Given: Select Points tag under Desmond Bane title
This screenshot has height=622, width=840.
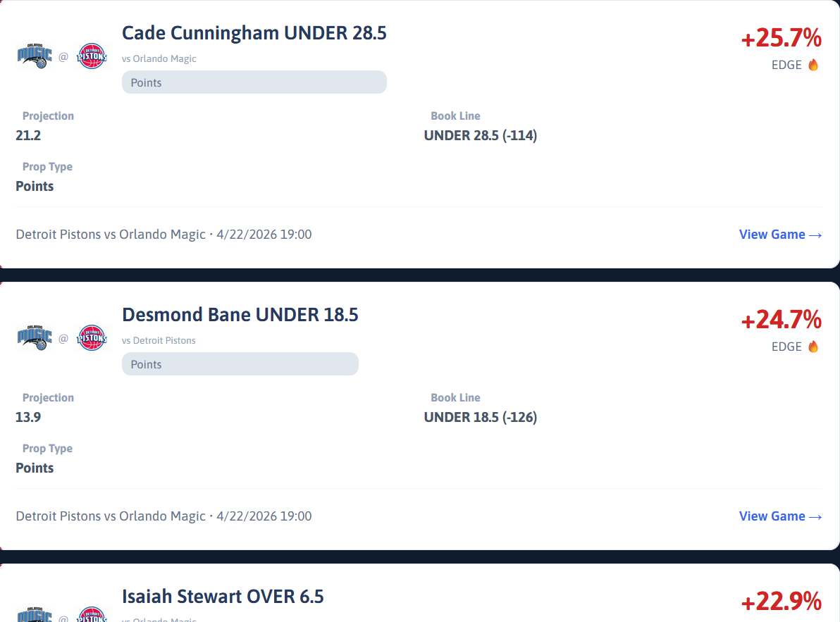Looking at the screenshot, I should (240, 364).
